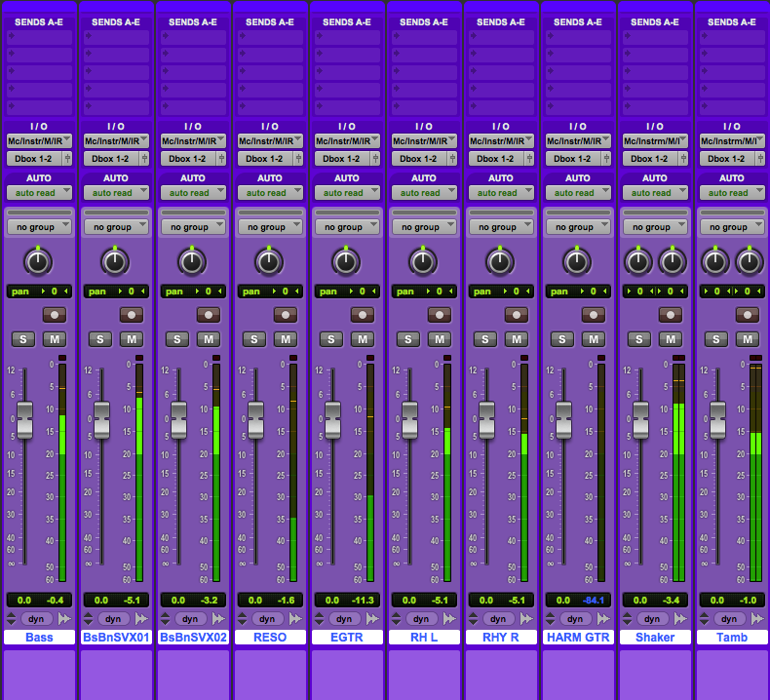Screen dimensions: 770x700
Task: Click RH L output path plus icon
Action: 452,159
